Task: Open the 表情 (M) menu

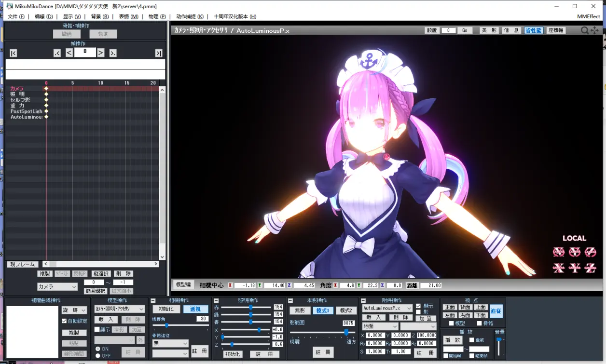Action: (x=128, y=16)
